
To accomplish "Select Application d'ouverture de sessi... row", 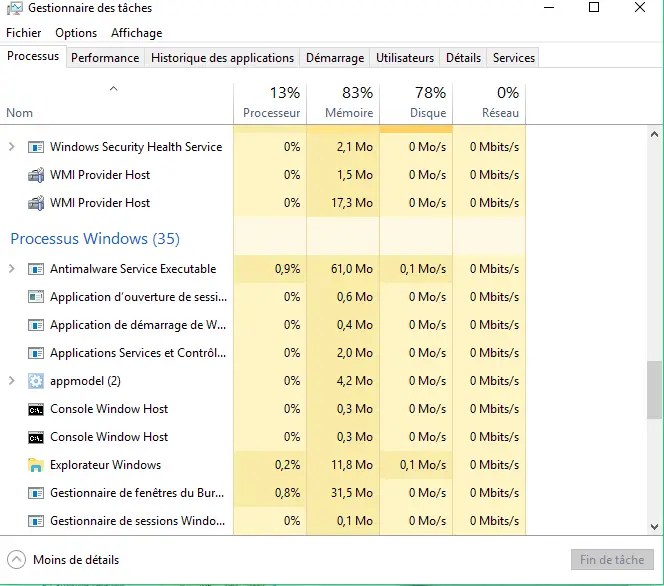I will click(263, 297).
